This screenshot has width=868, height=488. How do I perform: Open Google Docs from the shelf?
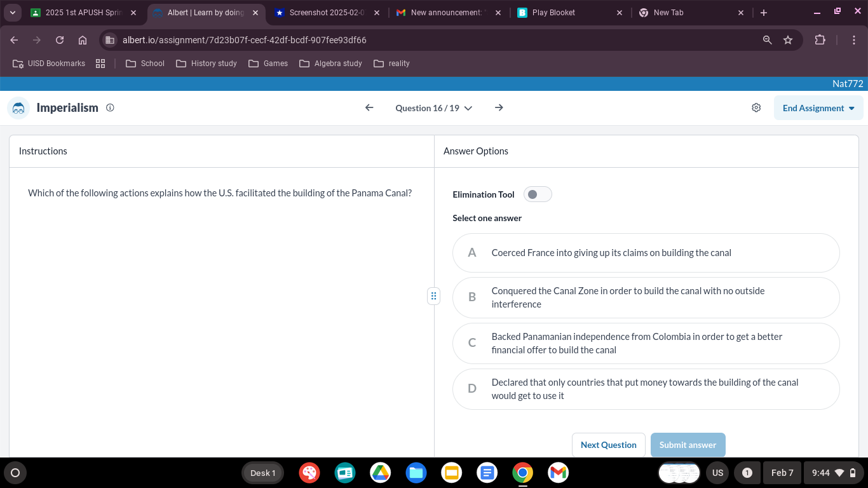[487, 473]
